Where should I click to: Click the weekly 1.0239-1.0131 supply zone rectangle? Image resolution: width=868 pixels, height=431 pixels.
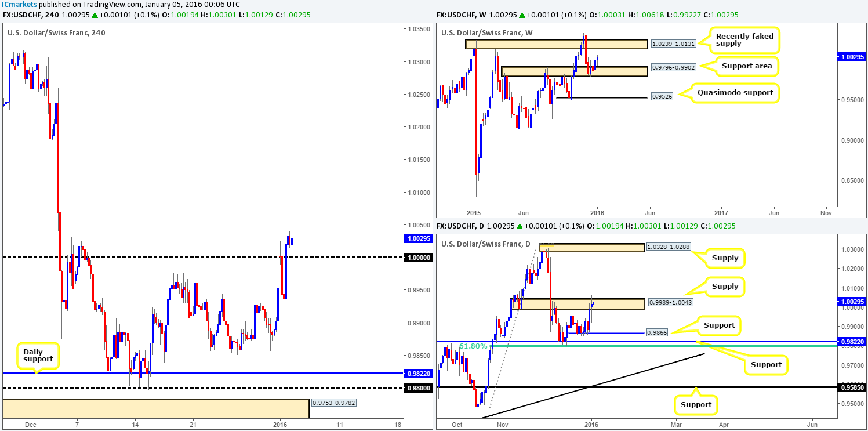[555, 44]
